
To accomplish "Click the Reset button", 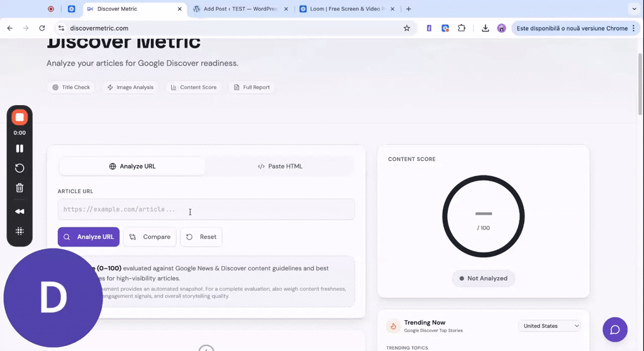I will click(x=201, y=237).
